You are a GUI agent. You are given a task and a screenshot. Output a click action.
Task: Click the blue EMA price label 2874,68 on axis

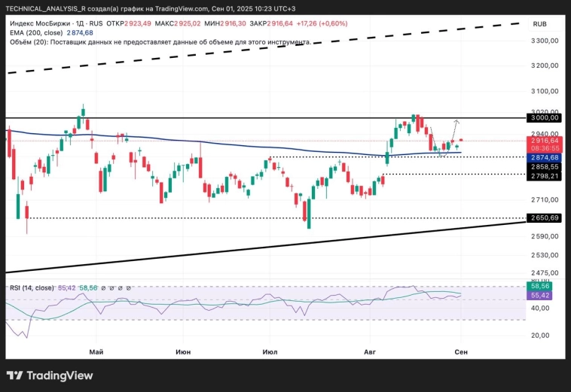(544, 157)
